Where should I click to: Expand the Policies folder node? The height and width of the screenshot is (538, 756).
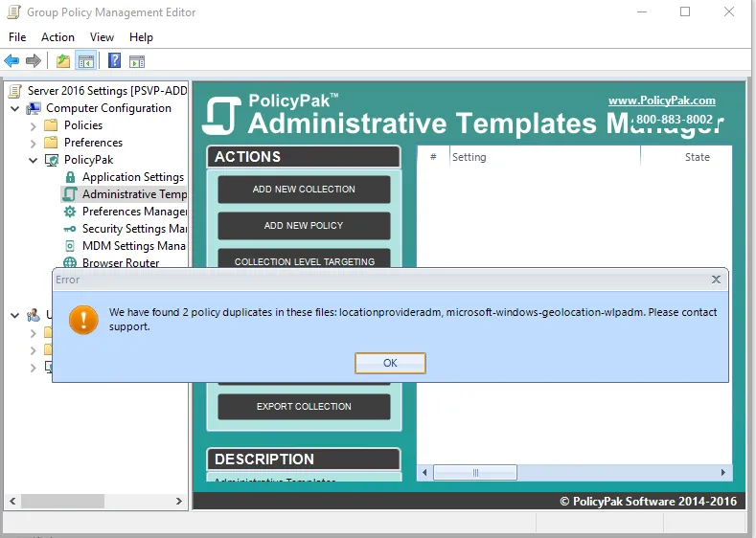pos(33,125)
